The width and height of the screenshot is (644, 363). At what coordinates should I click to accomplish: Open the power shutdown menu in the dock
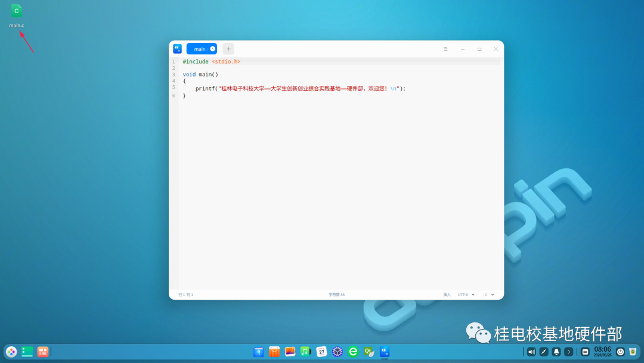[x=621, y=352]
